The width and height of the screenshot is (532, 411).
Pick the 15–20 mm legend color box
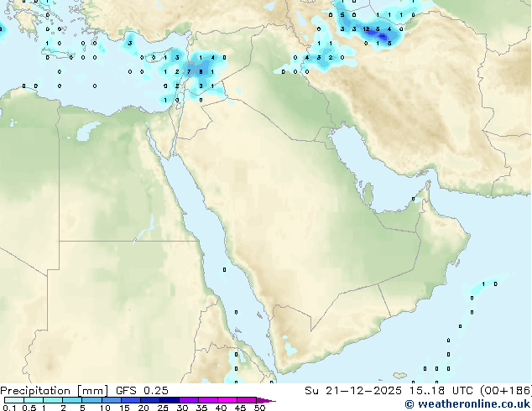point(130,400)
